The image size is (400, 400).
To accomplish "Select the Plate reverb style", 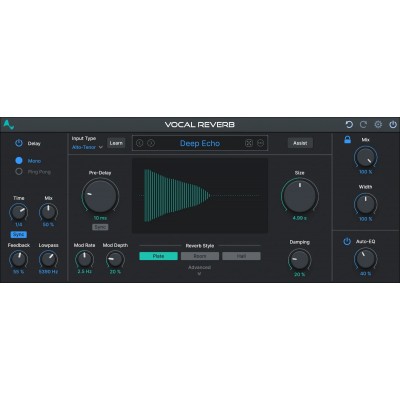I will 158,256.
